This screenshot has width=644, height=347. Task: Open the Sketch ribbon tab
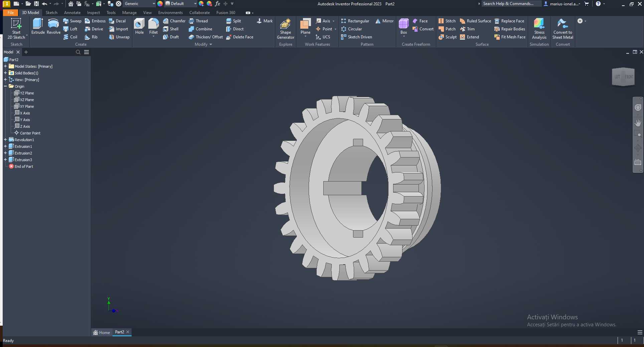pyautogui.click(x=51, y=13)
